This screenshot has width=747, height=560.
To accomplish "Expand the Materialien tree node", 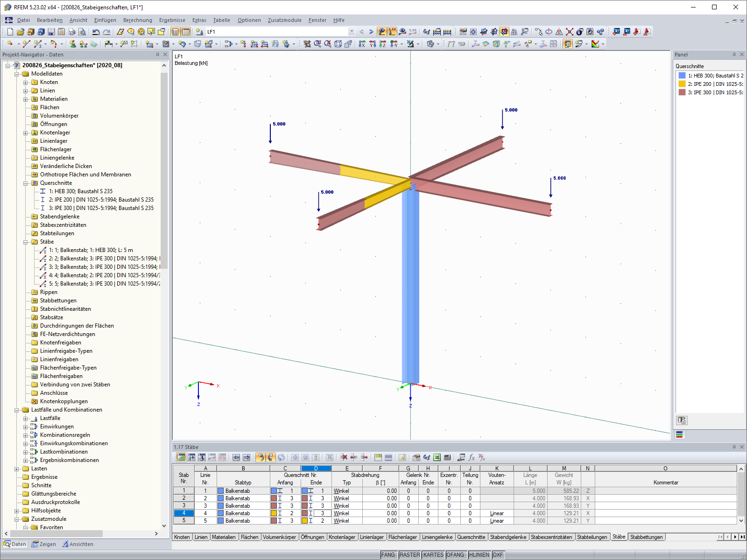I will (x=26, y=99).
